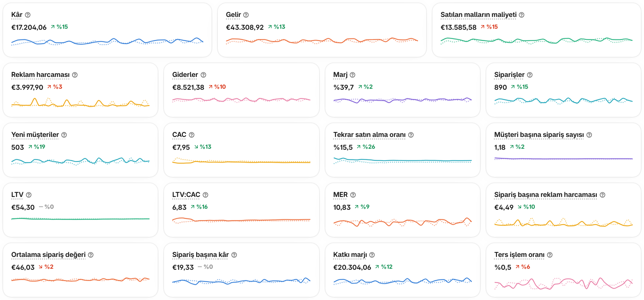Image resolution: width=644 pixels, height=300 pixels.
Task: Open the Sipariş başına kâr help icon
Action: click(x=234, y=255)
